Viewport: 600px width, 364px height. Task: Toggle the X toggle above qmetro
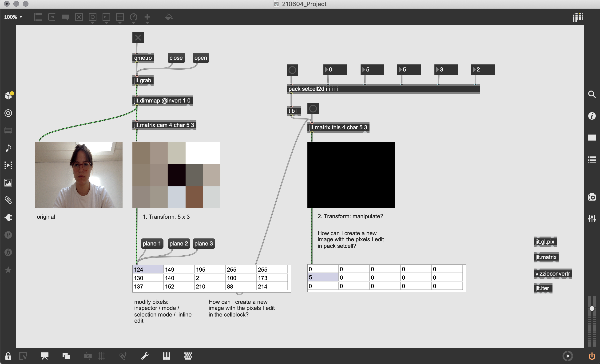click(138, 37)
